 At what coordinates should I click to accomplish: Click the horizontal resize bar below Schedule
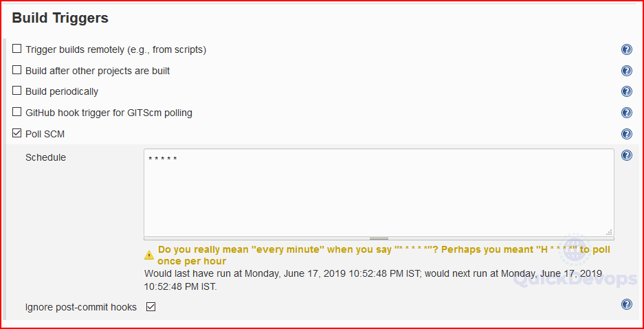pyautogui.click(x=379, y=238)
